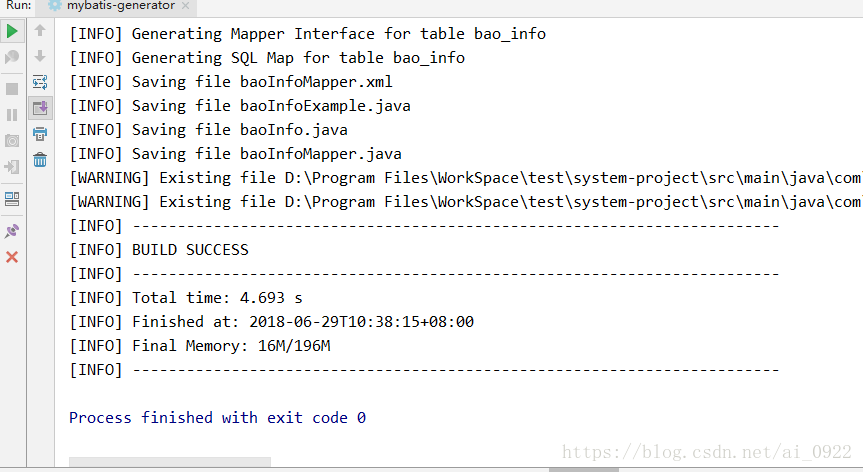Click the Pause output icon

[x=12, y=115]
